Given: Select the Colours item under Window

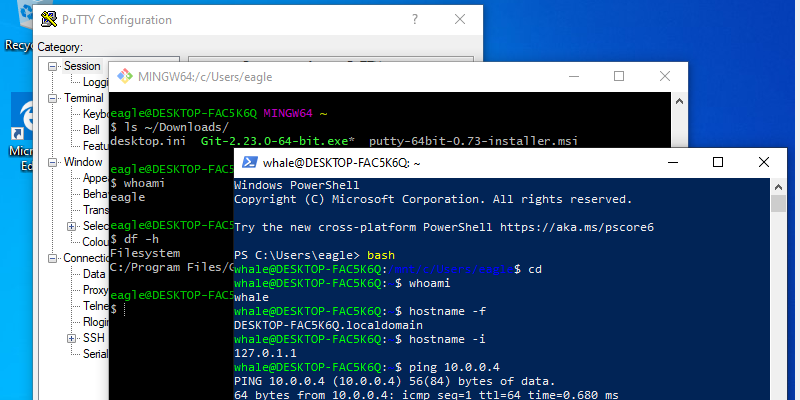Looking at the screenshot, I should (x=96, y=242).
